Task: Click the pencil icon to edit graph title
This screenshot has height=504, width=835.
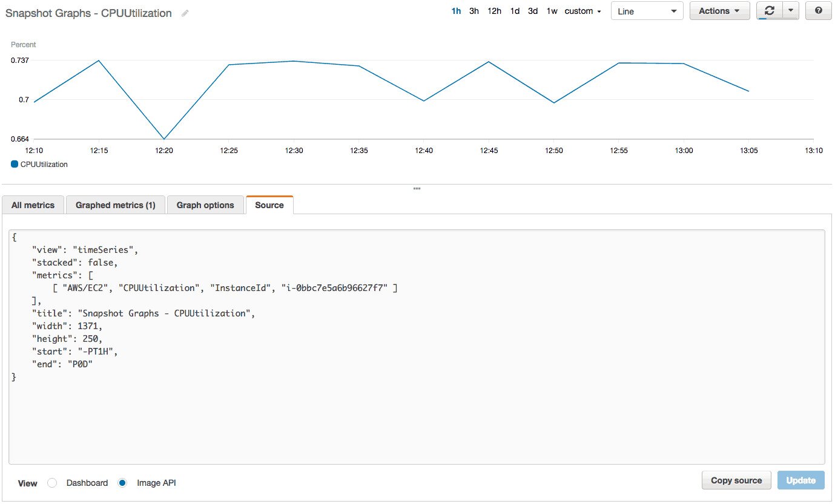Action: pyautogui.click(x=185, y=13)
